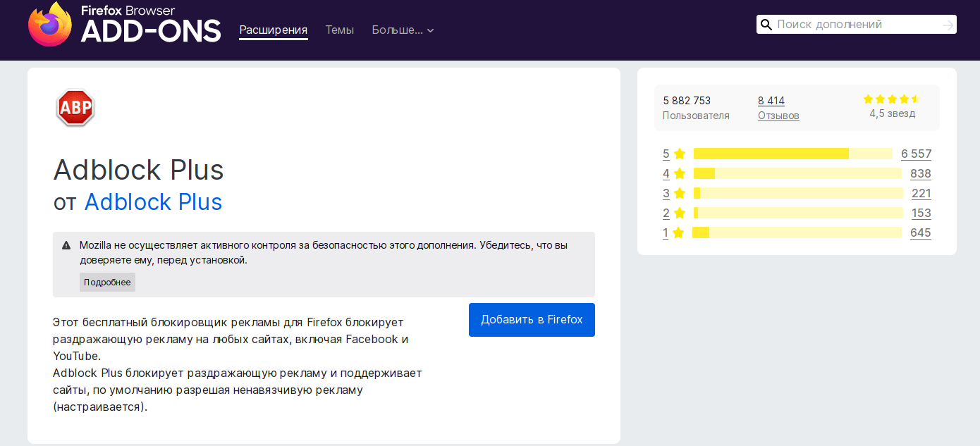
Task: Open the 153 two-star count
Action: (921, 213)
